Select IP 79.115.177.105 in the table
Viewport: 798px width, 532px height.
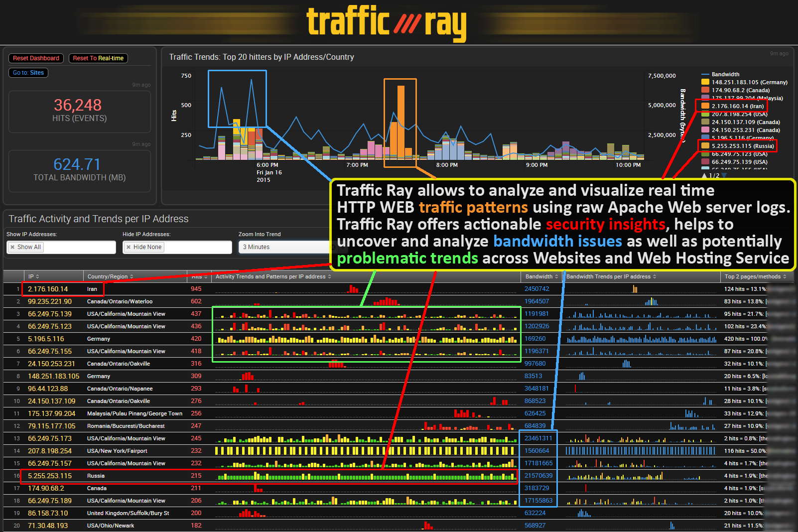tap(52, 426)
